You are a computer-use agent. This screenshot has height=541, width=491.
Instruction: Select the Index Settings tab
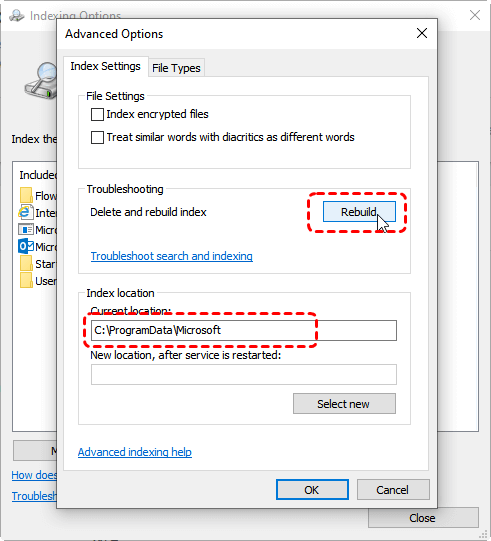[x=106, y=66]
